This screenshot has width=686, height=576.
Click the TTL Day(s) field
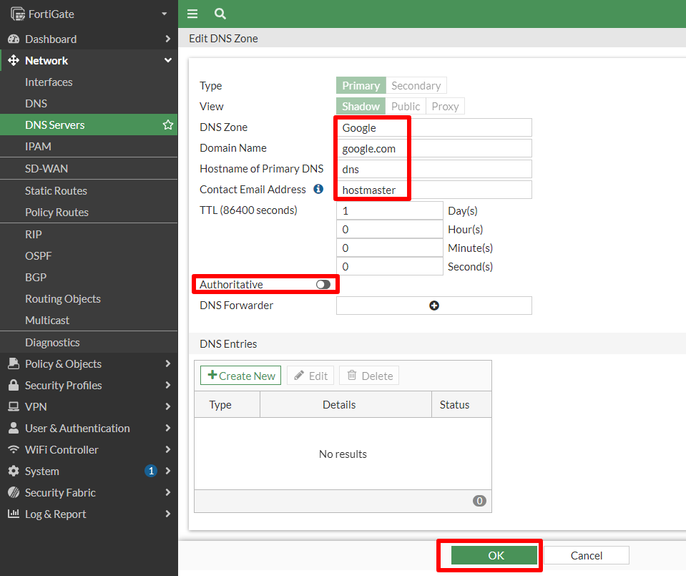(x=389, y=211)
